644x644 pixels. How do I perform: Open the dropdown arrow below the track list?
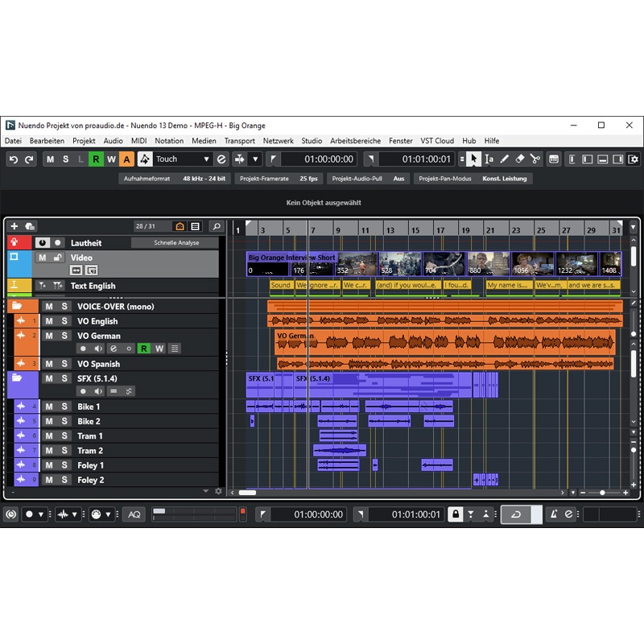(206, 491)
